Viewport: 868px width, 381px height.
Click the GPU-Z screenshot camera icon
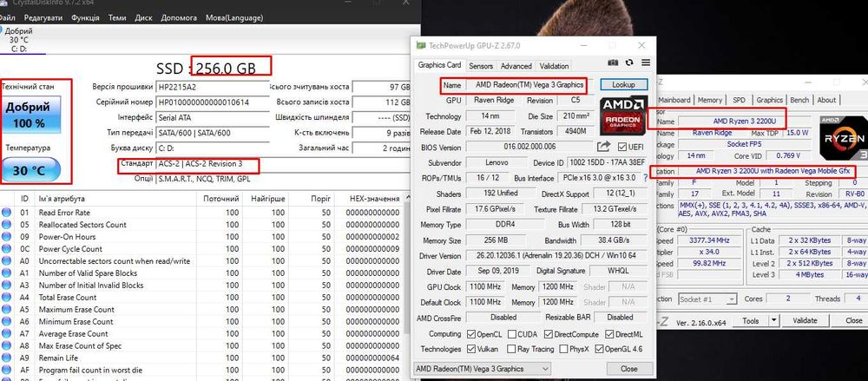613,63
